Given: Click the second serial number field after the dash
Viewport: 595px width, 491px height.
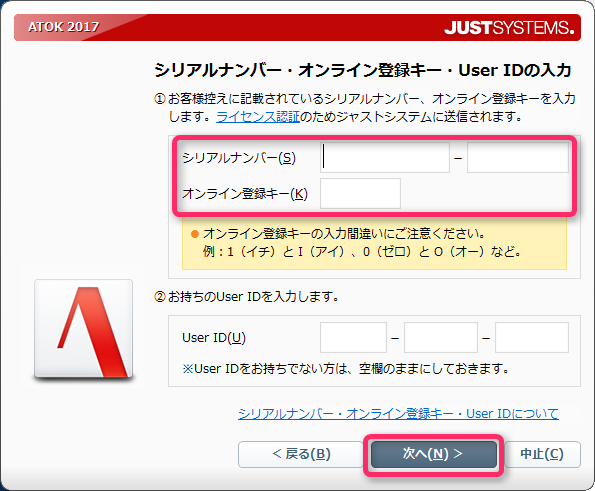Looking at the screenshot, I should point(518,157).
